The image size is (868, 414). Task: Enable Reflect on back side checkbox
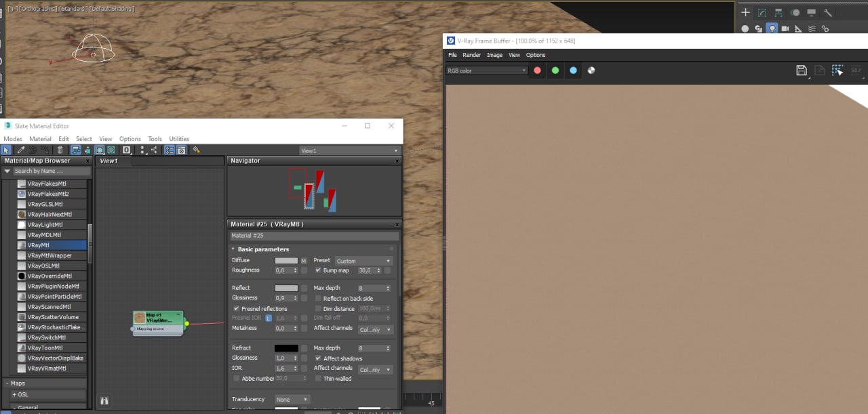[318, 298]
